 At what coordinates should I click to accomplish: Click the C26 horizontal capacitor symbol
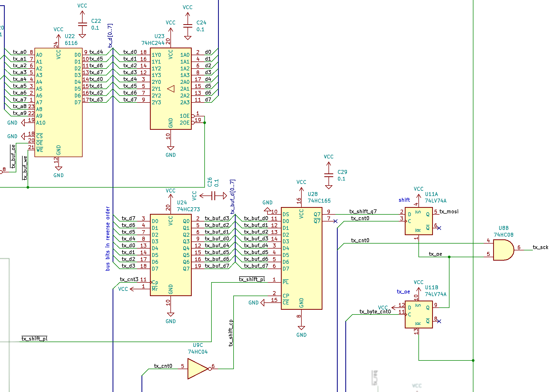point(213,196)
